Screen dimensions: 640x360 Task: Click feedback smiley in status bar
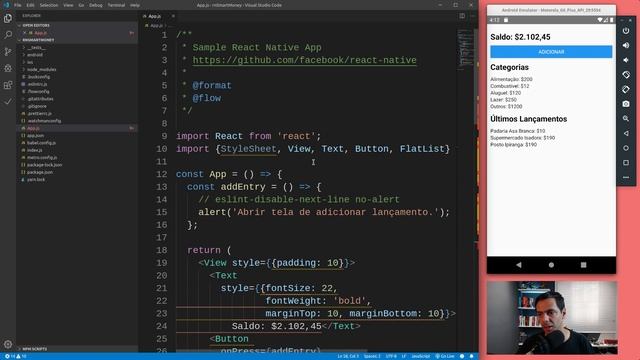pos(462,356)
